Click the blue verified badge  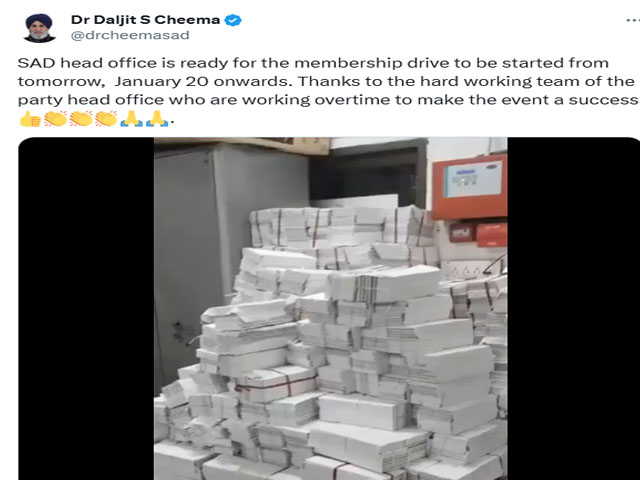(233, 20)
